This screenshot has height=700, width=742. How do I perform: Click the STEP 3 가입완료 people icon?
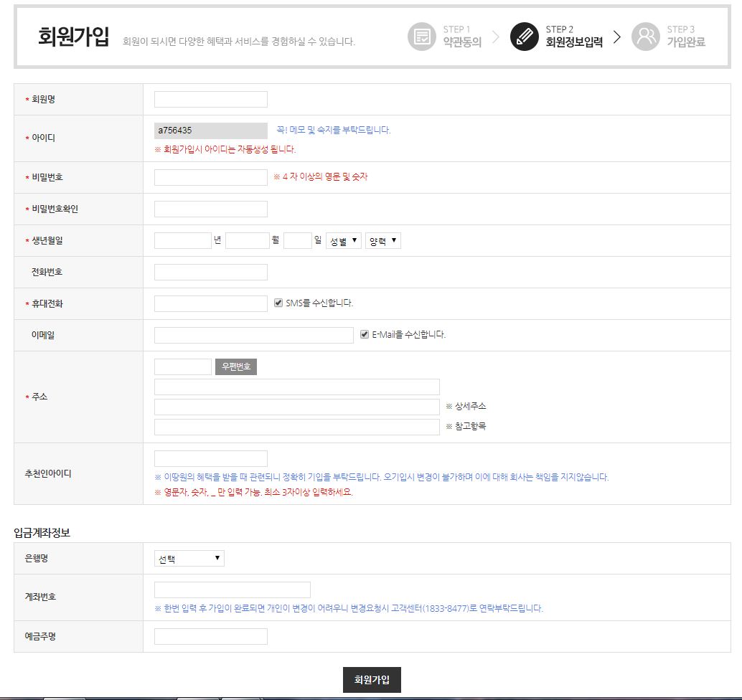(646, 37)
